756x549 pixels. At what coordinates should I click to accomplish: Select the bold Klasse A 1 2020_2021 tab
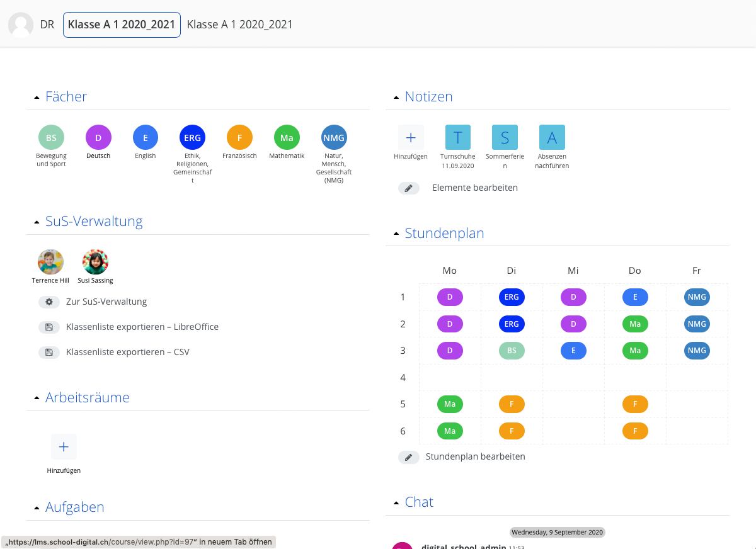[122, 25]
